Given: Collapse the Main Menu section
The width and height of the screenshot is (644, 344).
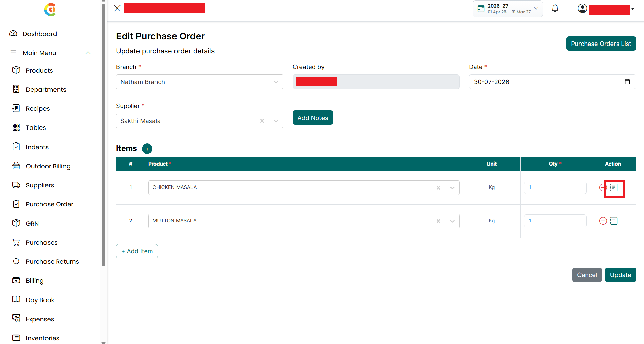Looking at the screenshot, I should click(51, 53).
